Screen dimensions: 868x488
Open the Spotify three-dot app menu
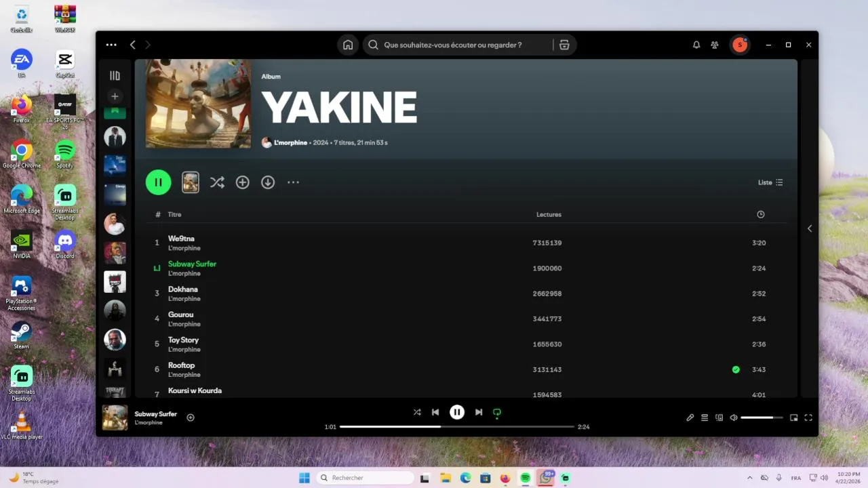point(111,45)
